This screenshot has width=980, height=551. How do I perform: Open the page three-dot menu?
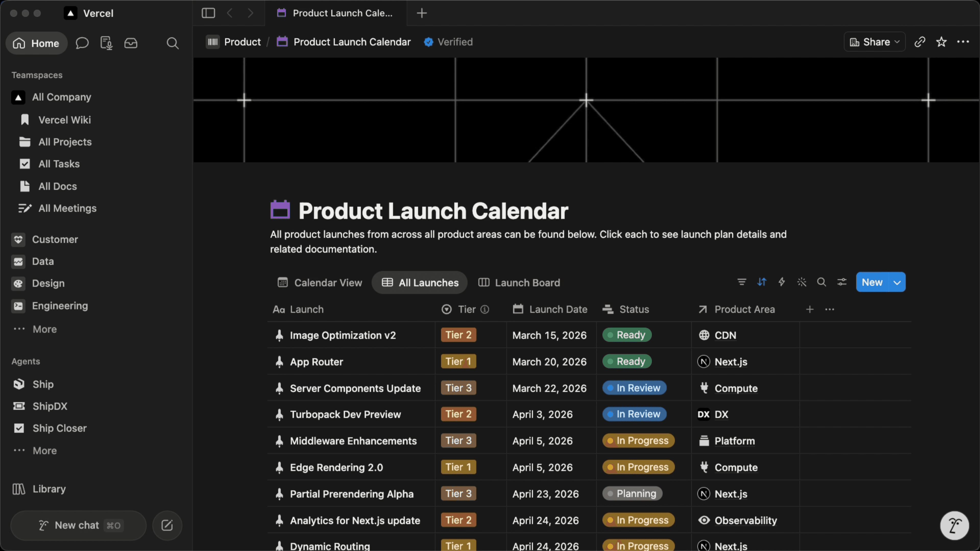pos(963,41)
